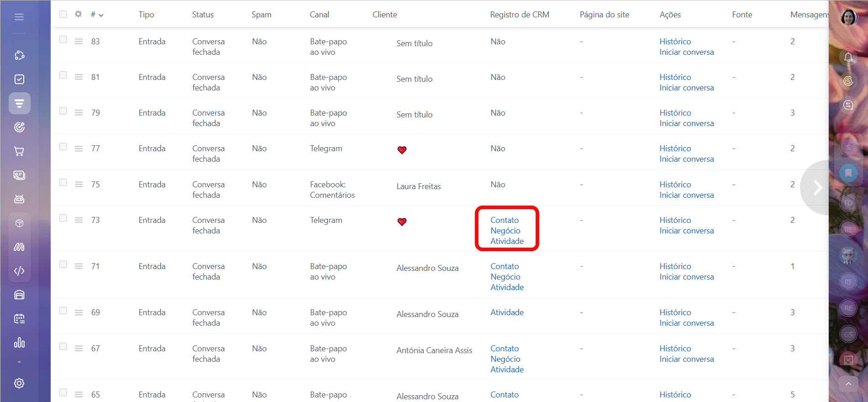Open Negócio link in row 73
Image resolution: width=868 pixels, height=402 pixels.
point(505,231)
